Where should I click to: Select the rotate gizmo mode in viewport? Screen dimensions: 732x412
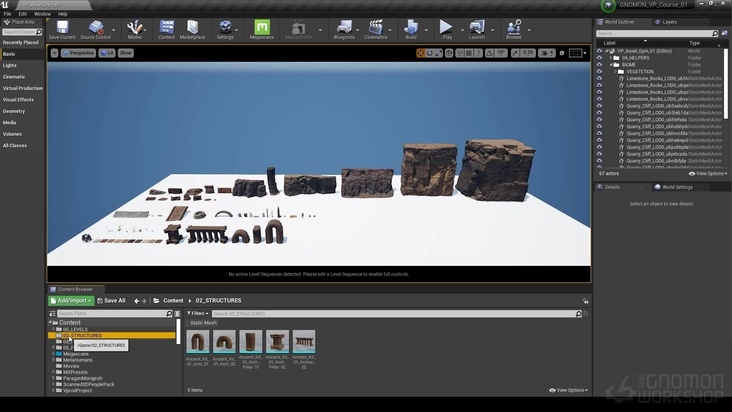point(429,53)
